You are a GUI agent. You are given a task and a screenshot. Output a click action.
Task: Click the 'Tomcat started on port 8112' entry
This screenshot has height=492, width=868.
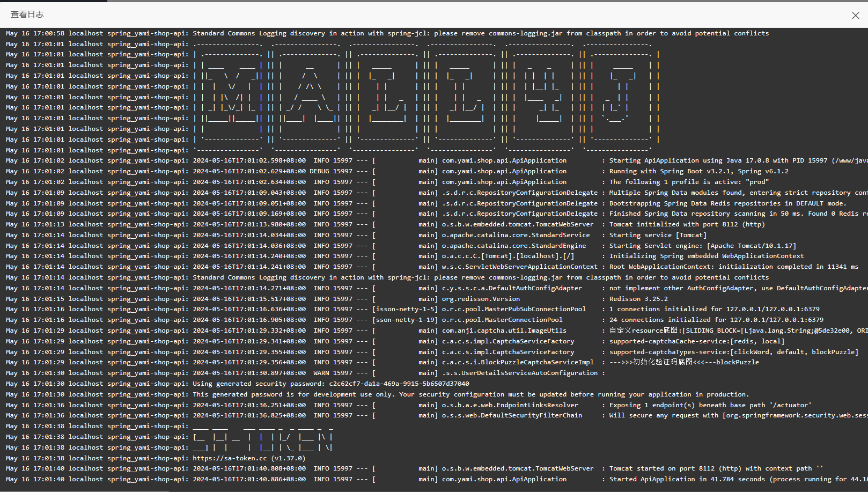coord(716,468)
